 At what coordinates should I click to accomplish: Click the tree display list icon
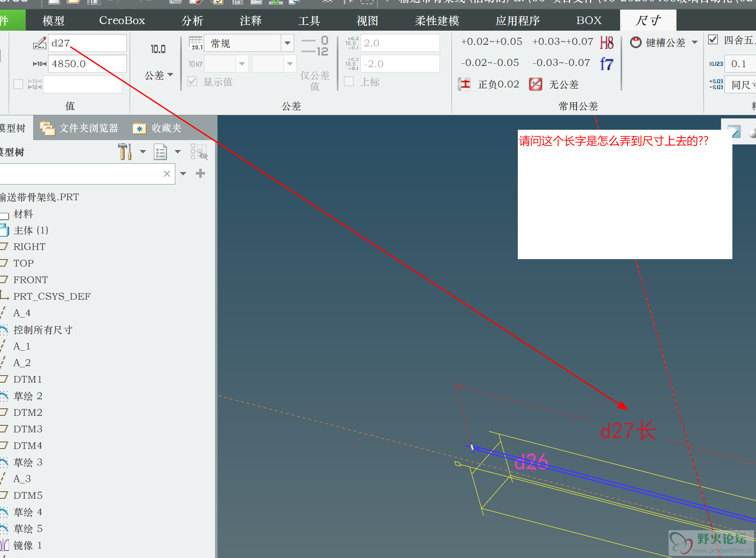click(160, 152)
